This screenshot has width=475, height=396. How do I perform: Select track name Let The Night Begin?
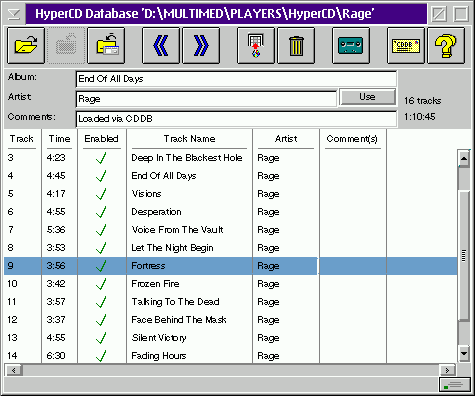pyautogui.click(x=172, y=248)
